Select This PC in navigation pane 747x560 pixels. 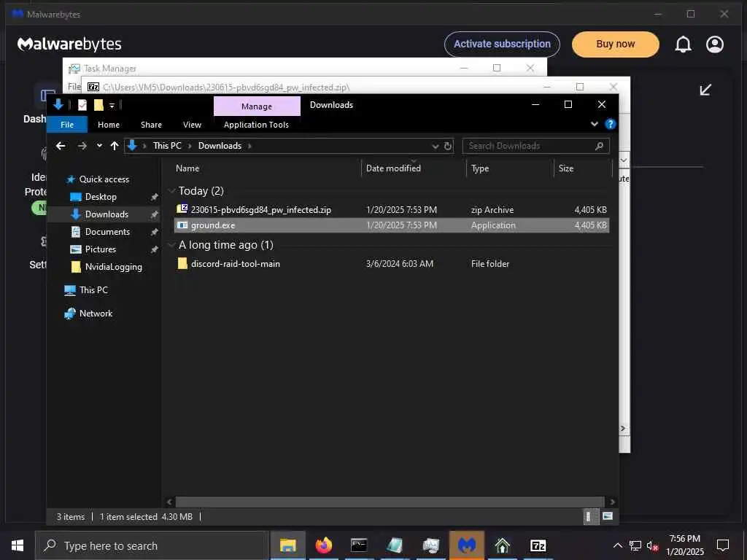93,290
